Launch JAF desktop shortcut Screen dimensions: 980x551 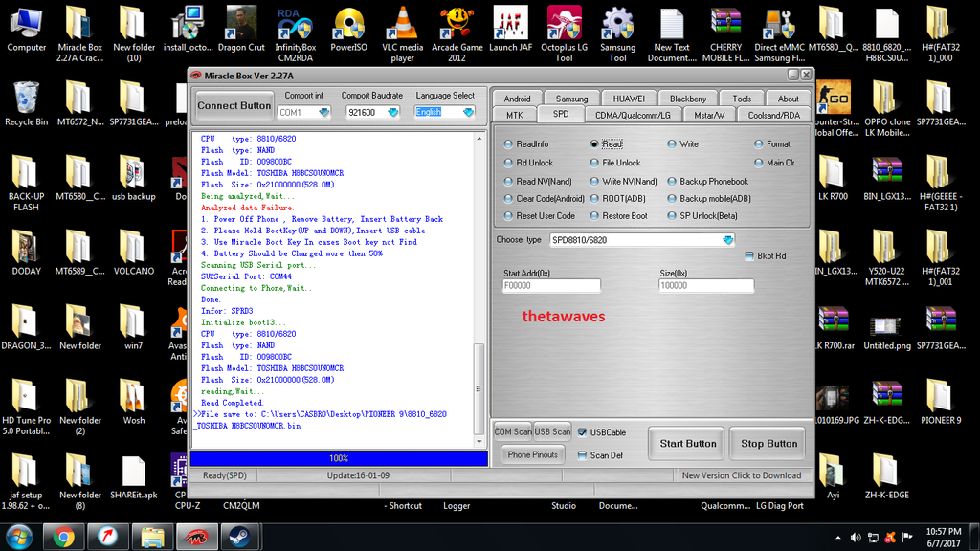tap(511, 30)
